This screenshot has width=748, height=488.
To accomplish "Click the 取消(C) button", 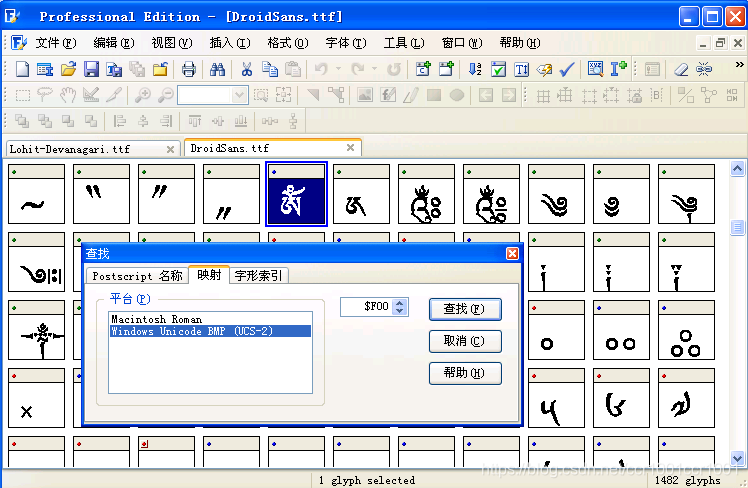I will [x=465, y=341].
